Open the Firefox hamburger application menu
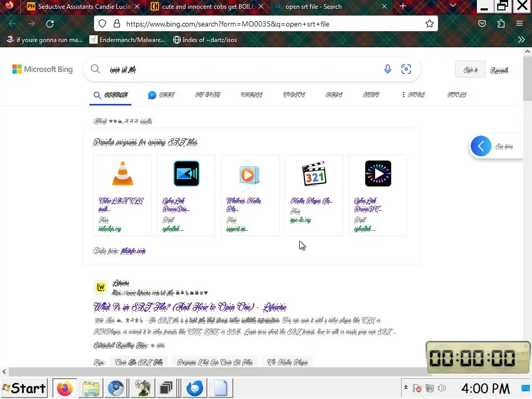This screenshot has height=399, width=532. click(x=520, y=24)
